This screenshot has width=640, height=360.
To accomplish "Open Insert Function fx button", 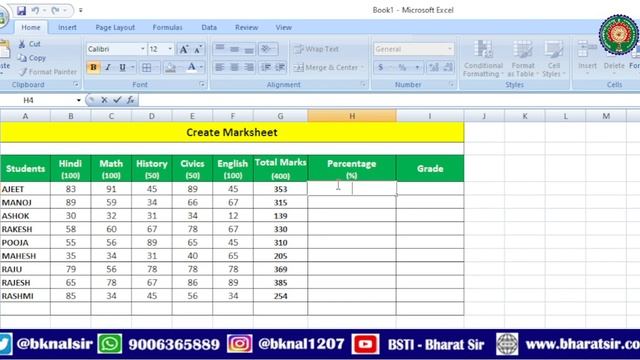I will (x=130, y=100).
